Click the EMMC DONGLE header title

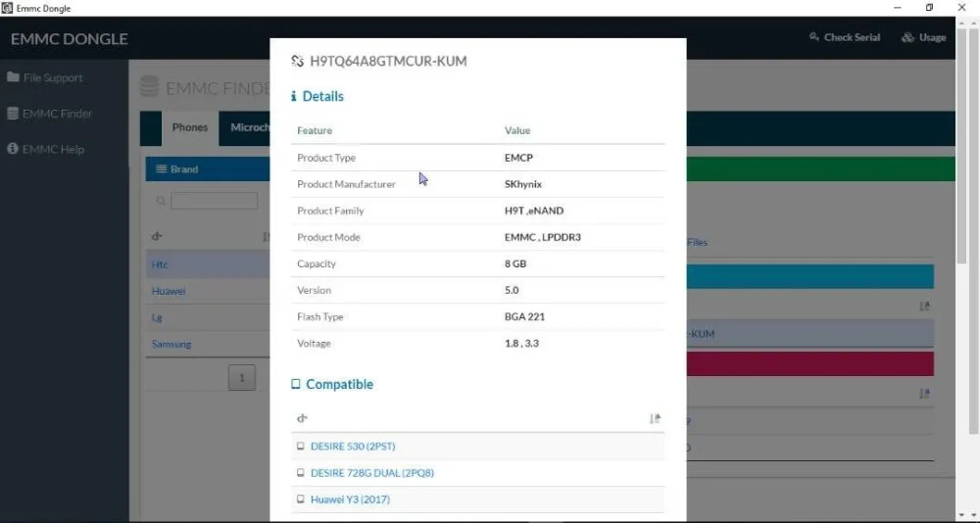tap(70, 39)
